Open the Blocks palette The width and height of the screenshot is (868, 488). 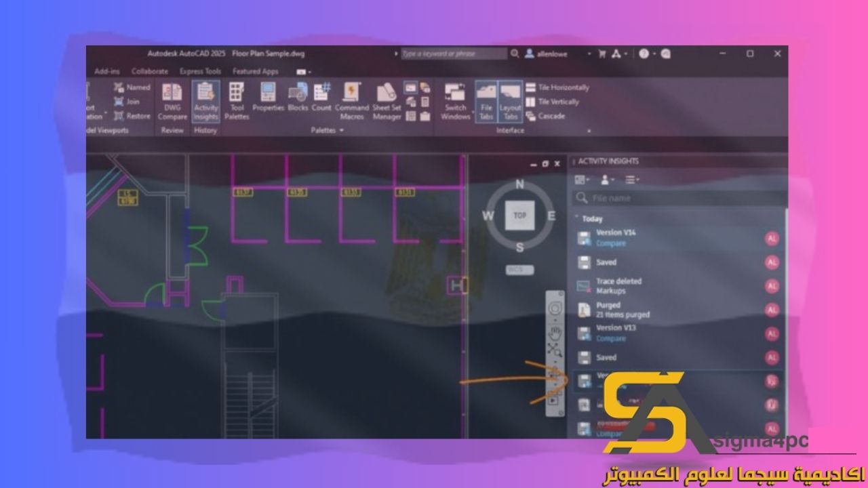(x=298, y=97)
